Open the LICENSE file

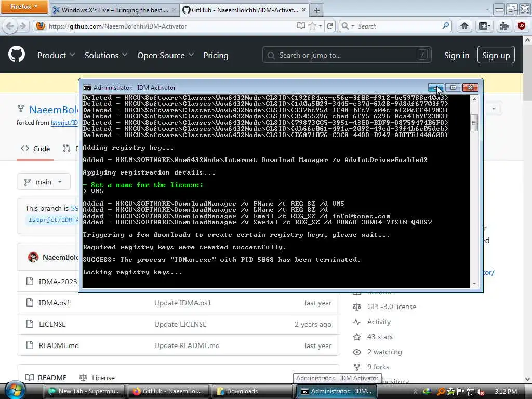52,324
